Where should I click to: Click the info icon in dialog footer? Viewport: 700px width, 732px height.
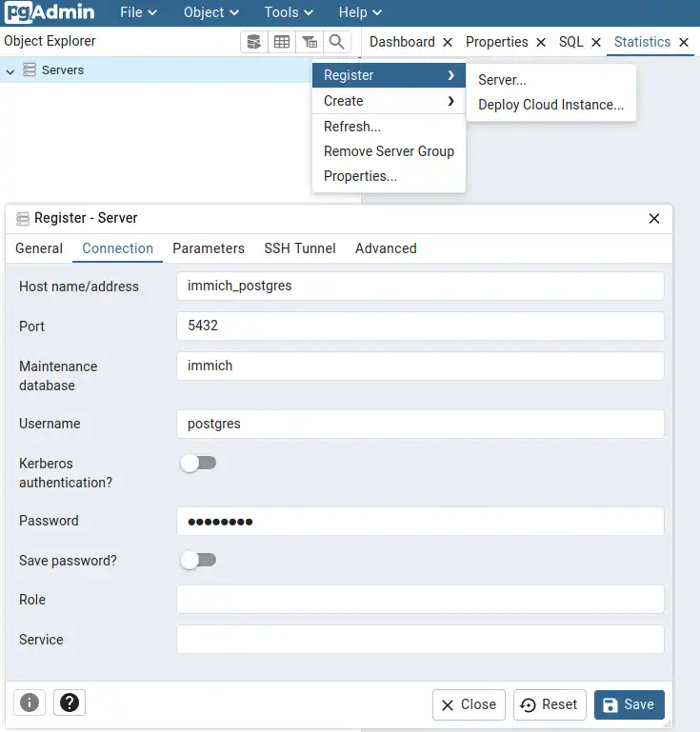(30, 703)
